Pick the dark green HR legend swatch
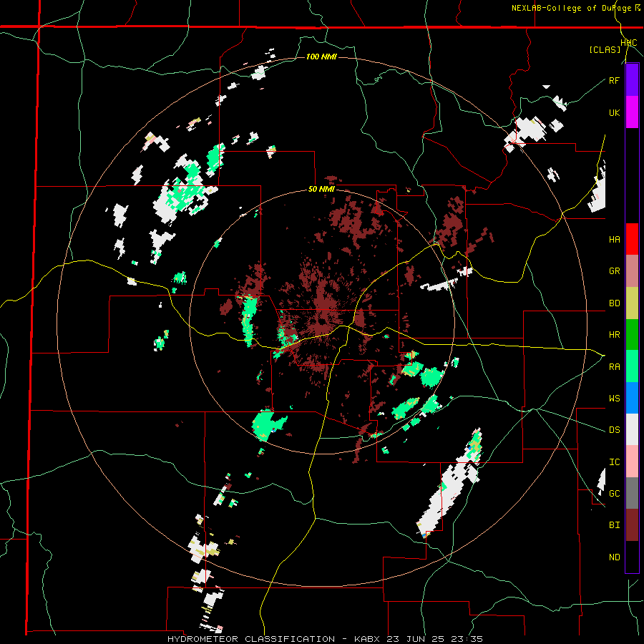 [632, 335]
